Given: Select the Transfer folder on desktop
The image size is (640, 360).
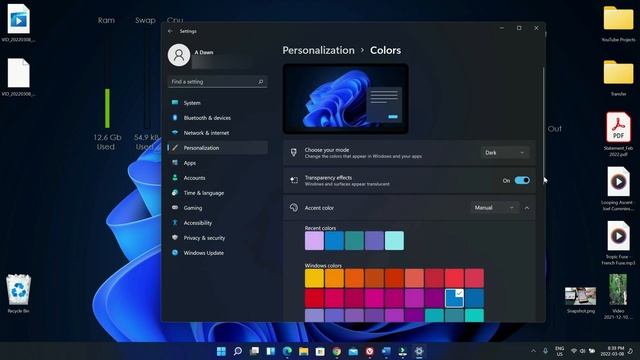Looking at the screenshot, I should point(618,78).
